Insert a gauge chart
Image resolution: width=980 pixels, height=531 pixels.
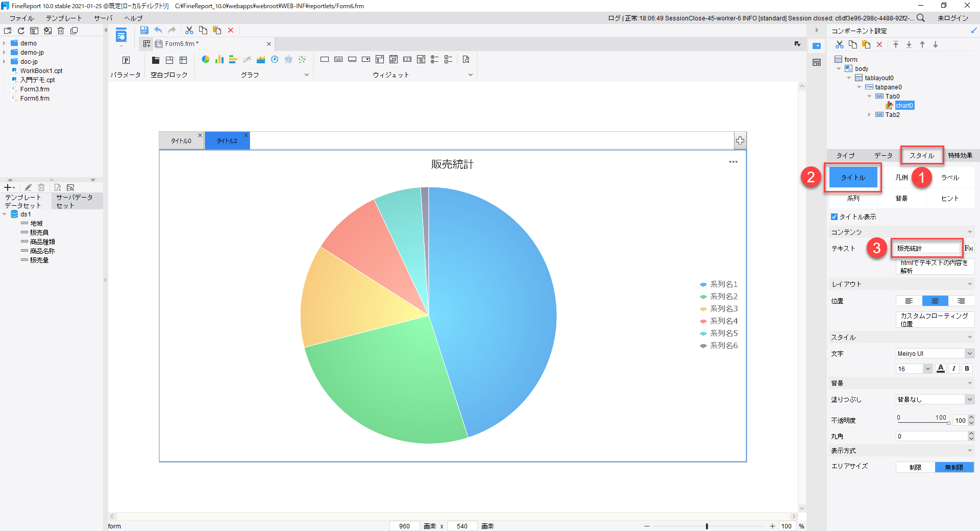point(275,60)
